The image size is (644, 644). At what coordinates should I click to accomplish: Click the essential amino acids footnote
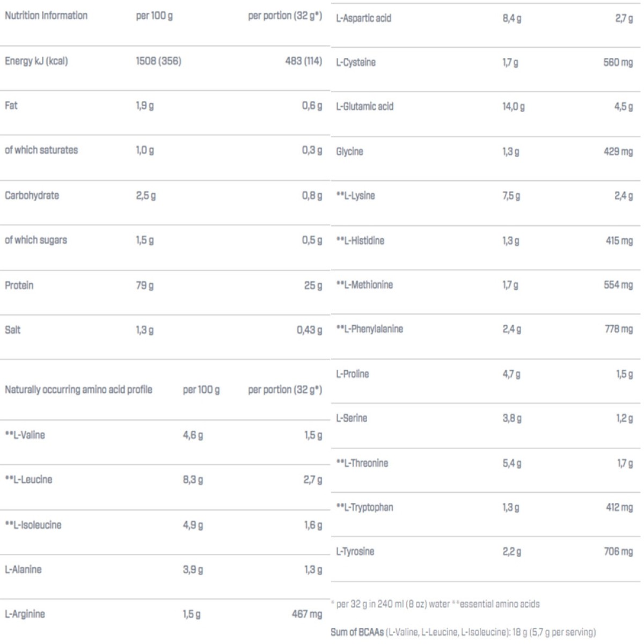[497, 604]
